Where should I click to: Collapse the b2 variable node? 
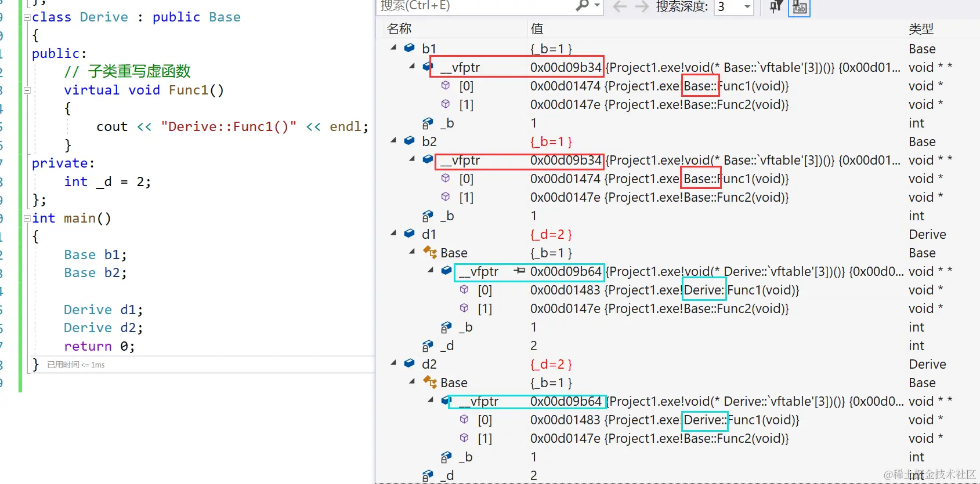(x=394, y=140)
